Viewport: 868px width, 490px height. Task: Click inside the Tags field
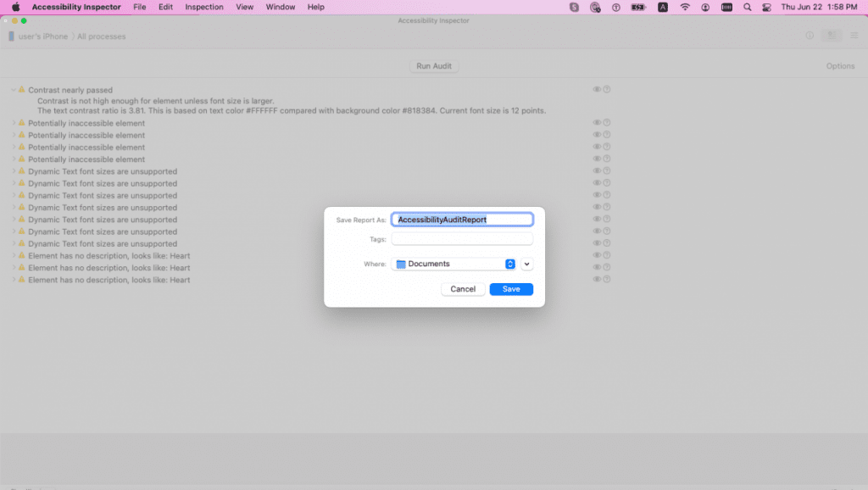(x=462, y=238)
